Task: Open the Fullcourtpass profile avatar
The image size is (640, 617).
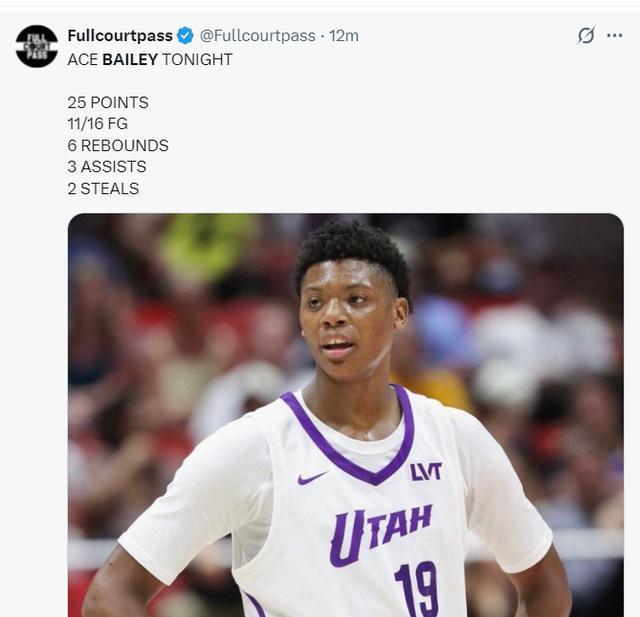Action: (37, 46)
